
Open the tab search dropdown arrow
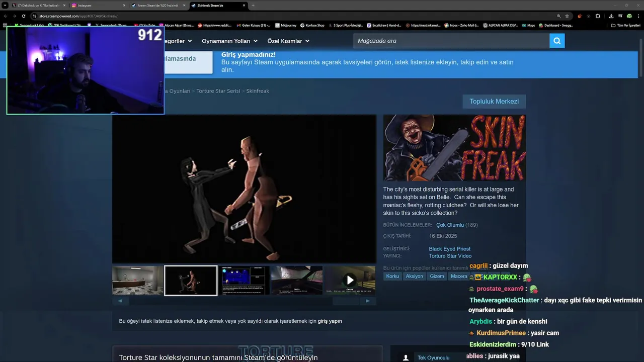coord(5,6)
